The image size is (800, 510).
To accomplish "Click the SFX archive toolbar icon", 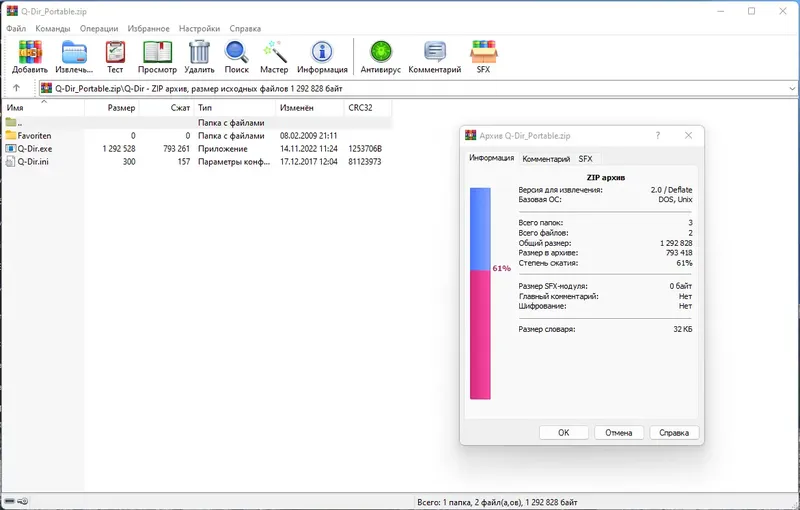I will pos(483,52).
